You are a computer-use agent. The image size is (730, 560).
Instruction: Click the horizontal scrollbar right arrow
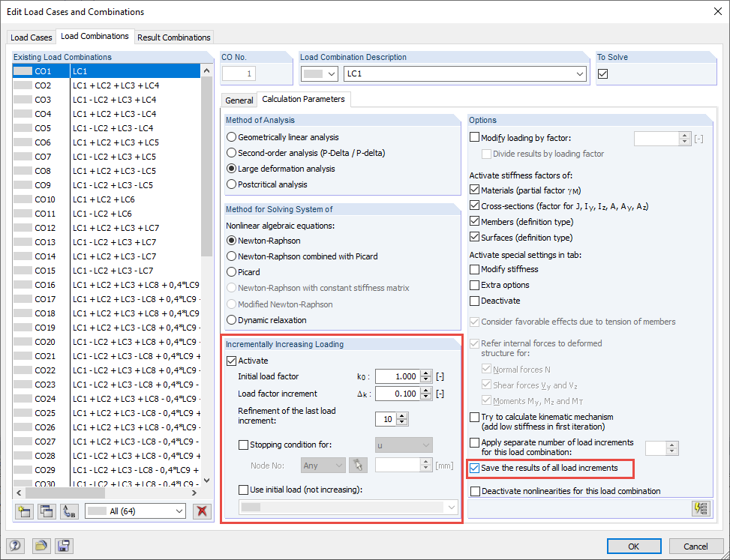tap(194, 493)
